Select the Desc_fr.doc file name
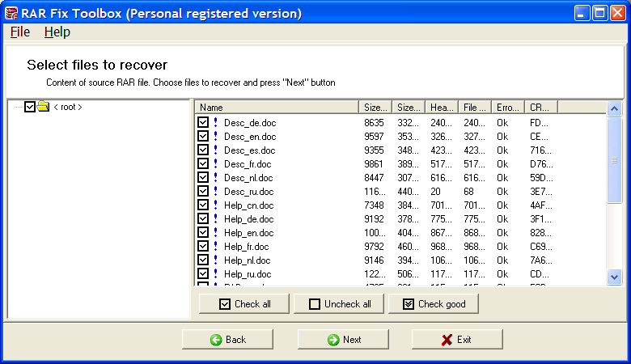Screen dimensions: 631x364 [248, 163]
